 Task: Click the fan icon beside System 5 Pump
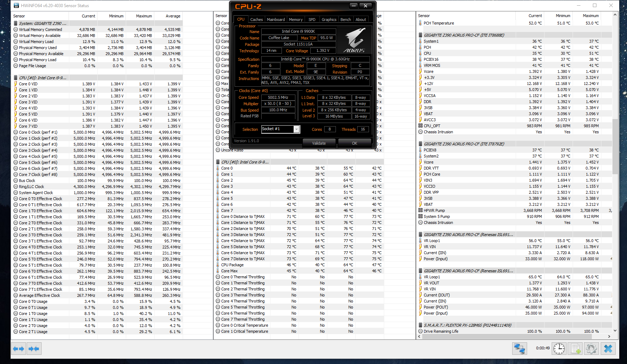coord(420,216)
